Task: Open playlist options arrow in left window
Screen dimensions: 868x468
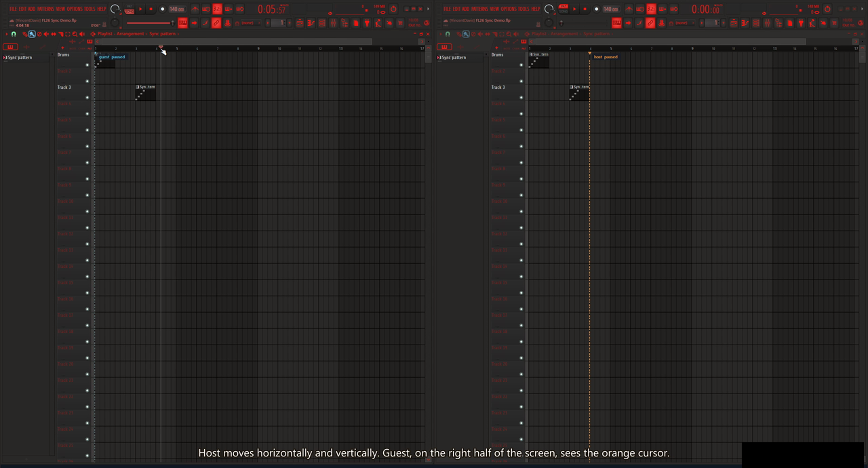Action: tap(6, 34)
